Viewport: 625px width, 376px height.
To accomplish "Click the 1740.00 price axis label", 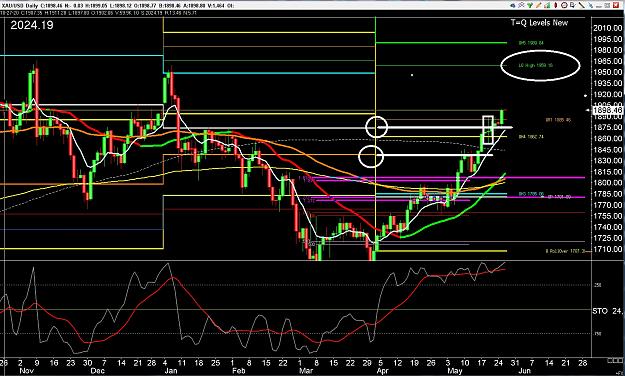I will click(x=607, y=227).
